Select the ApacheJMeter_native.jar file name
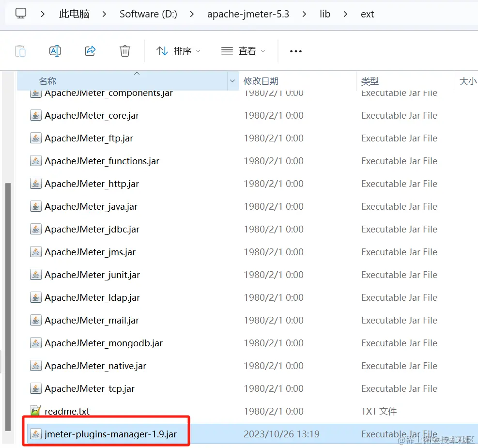478x448 pixels. click(95, 366)
